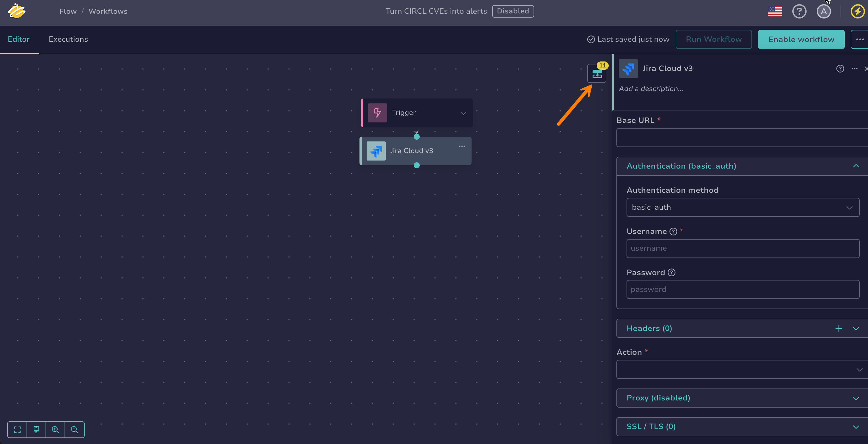Expand the Trigger node chevron
This screenshot has height=444, width=868.
tap(463, 113)
